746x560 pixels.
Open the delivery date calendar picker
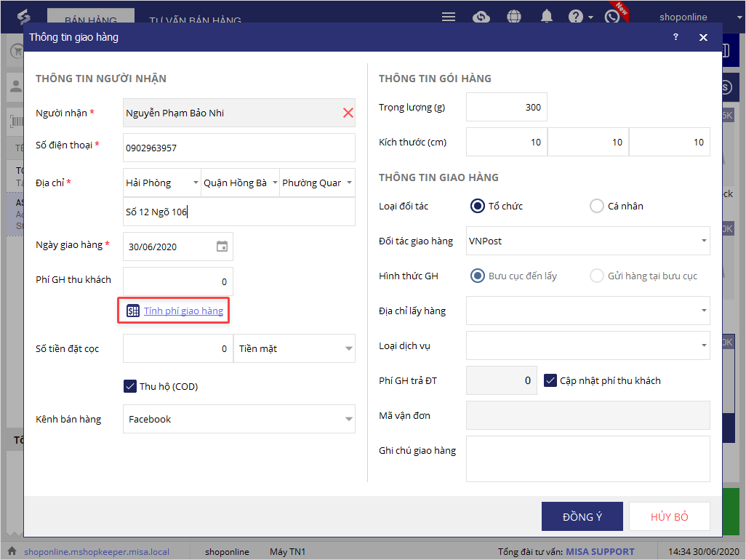click(222, 247)
